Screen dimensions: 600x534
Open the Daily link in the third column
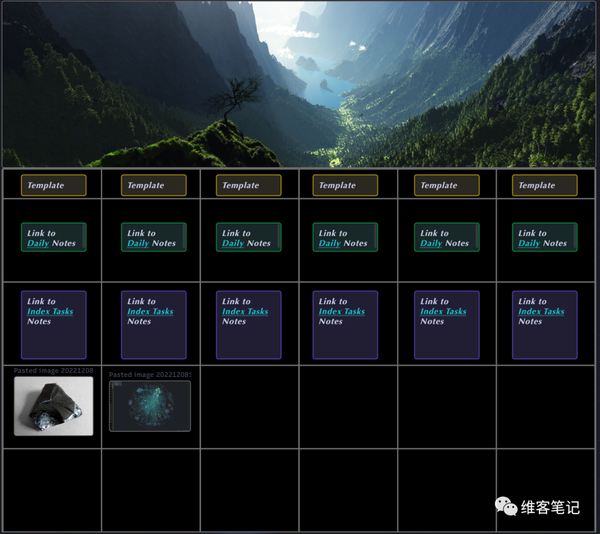click(x=233, y=243)
